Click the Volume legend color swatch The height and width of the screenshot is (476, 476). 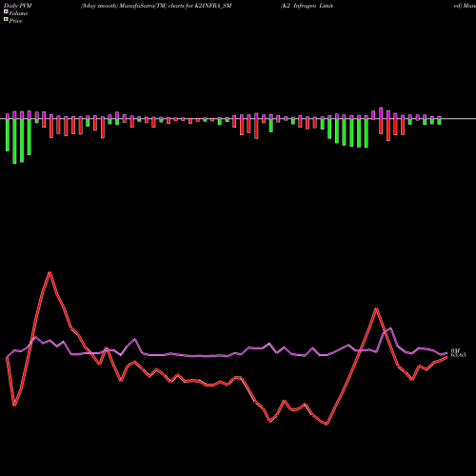pyautogui.click(x=6, y=11)
